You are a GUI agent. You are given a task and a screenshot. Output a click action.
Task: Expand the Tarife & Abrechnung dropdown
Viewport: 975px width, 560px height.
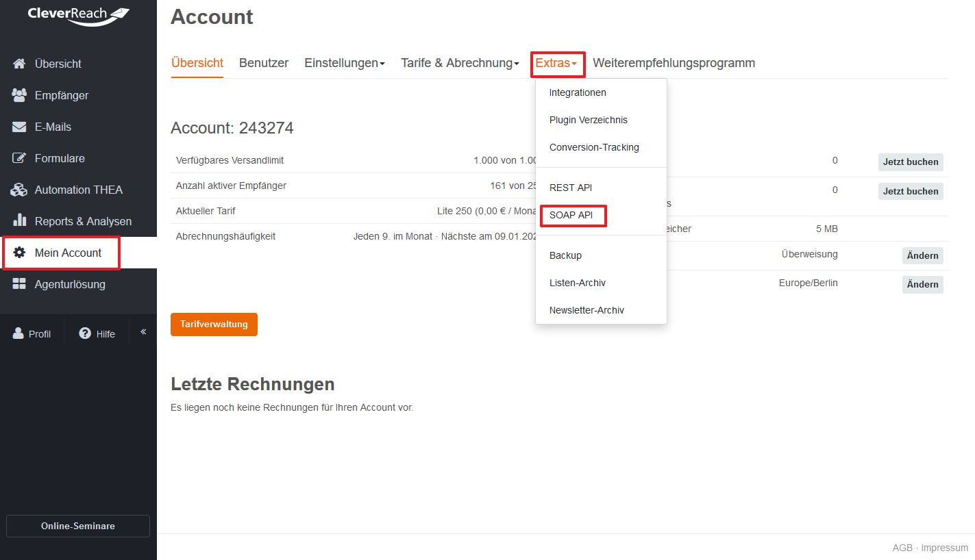coord(460,63)
